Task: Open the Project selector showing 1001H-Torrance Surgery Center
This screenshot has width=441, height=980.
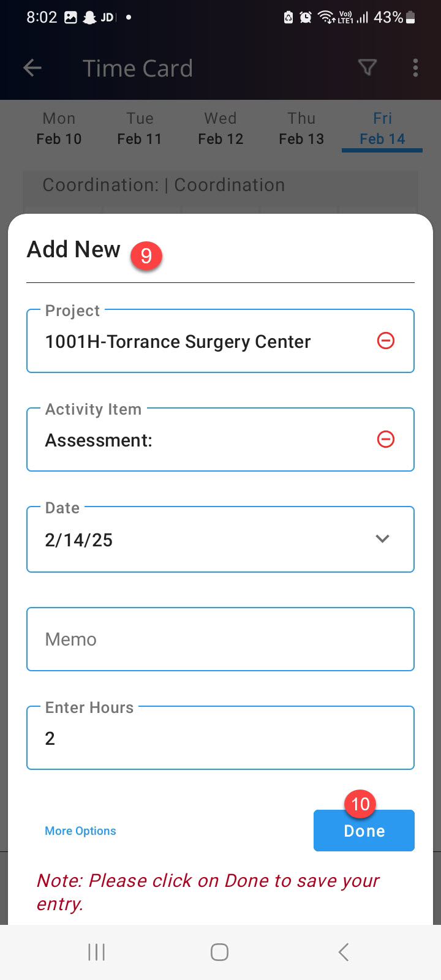Action: click(221, 341)
